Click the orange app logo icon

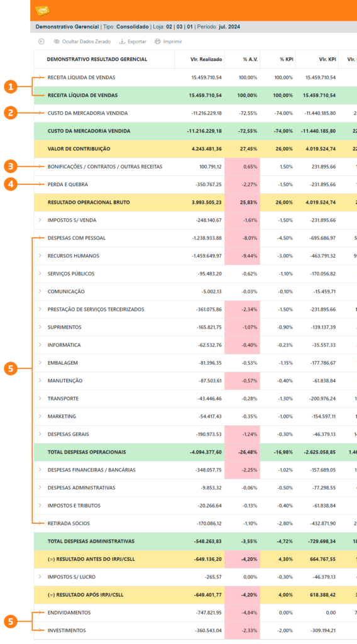[x=42, y=10]
